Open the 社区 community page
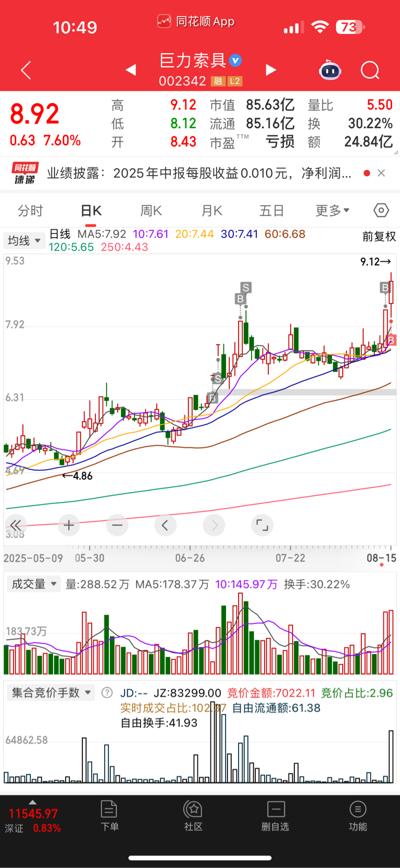Viewport: 400px width, 868px height. [193, 816]
